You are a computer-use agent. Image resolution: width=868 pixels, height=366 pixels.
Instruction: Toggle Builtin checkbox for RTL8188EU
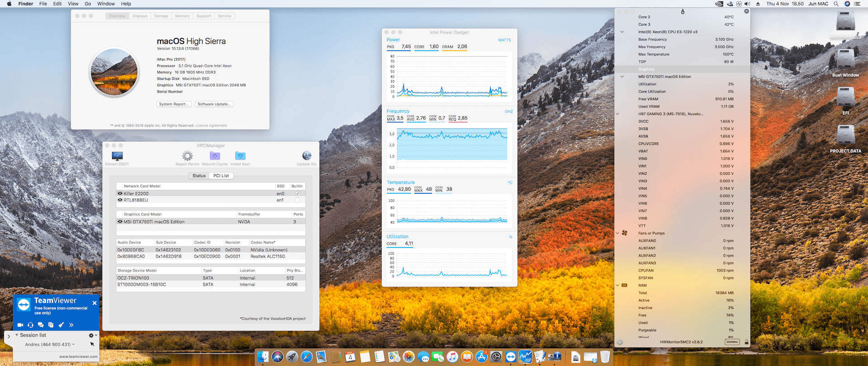tap(297, 200)
